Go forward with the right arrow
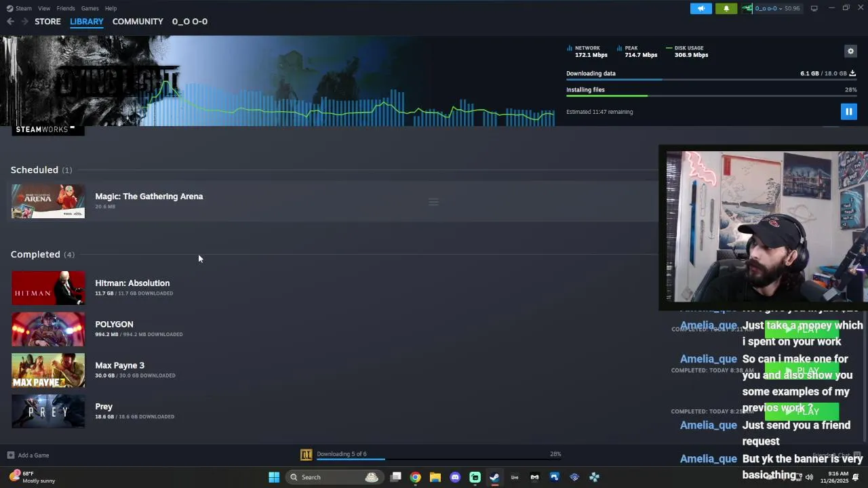 tap(24, 22)
